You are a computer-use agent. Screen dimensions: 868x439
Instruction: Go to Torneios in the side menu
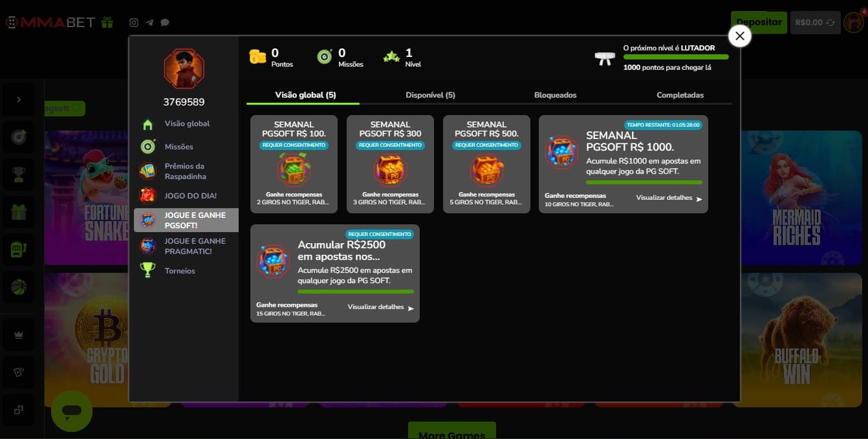tap(180, 271)
